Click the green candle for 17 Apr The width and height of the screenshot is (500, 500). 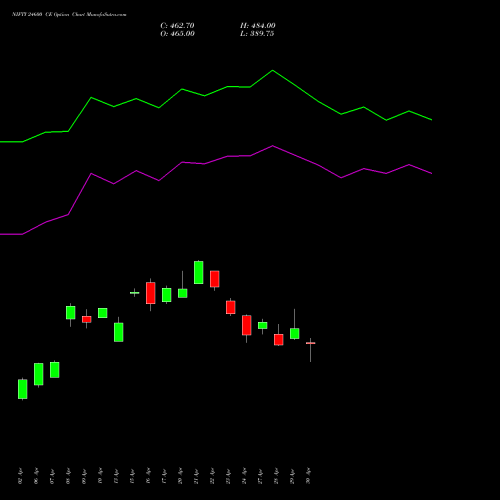(167, 295)
